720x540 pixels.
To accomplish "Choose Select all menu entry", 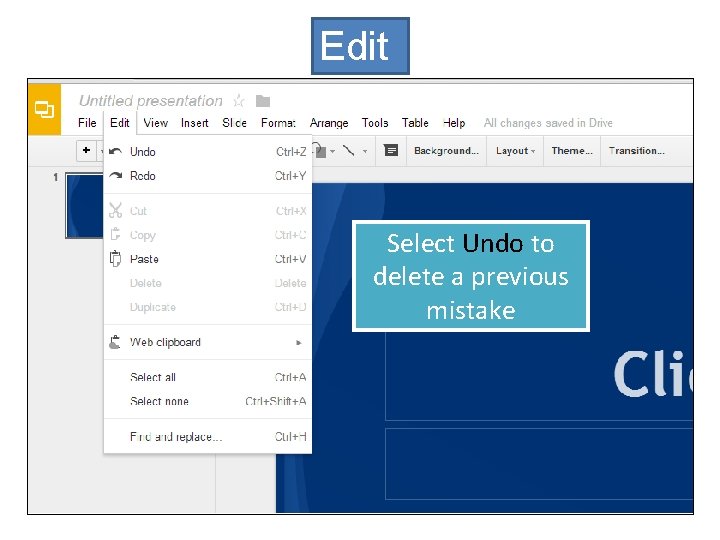I will click(x=208, y=377).
